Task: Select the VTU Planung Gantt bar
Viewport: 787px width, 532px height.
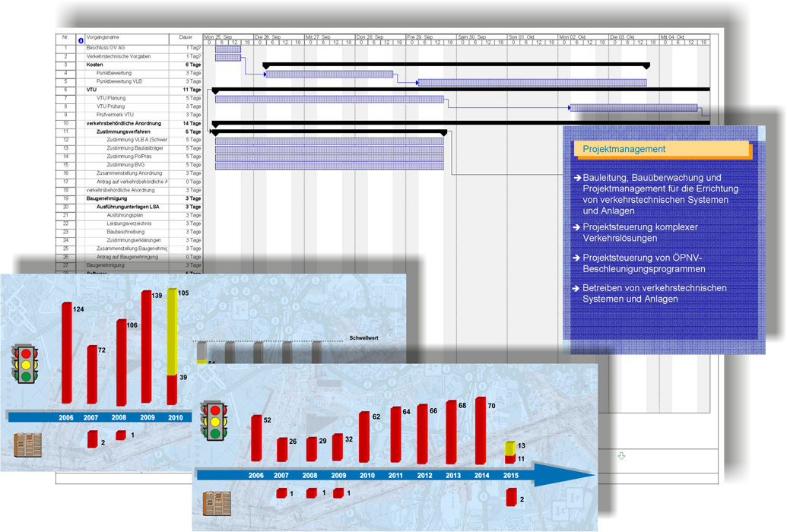Action: (x=329, y=100)
